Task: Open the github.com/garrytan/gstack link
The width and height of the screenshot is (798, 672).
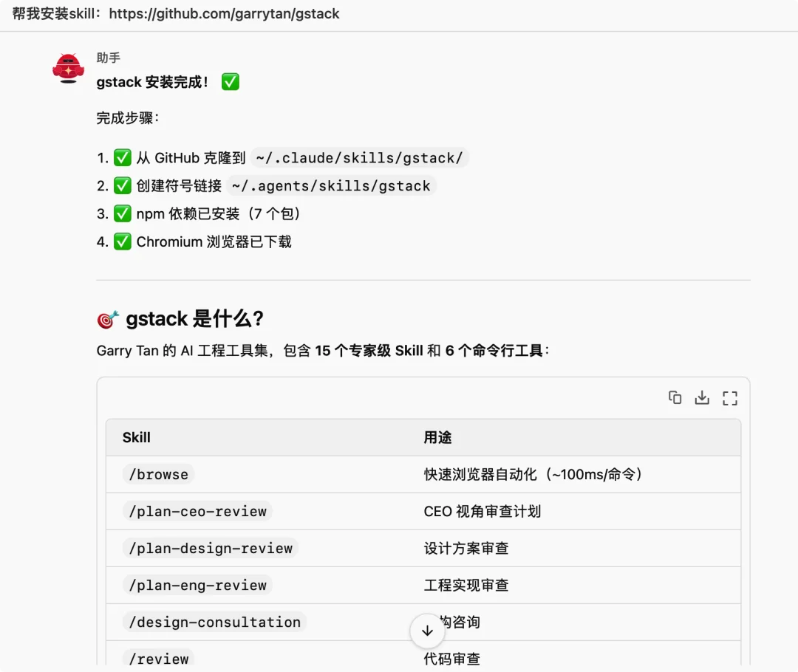Action: (223, 13)
